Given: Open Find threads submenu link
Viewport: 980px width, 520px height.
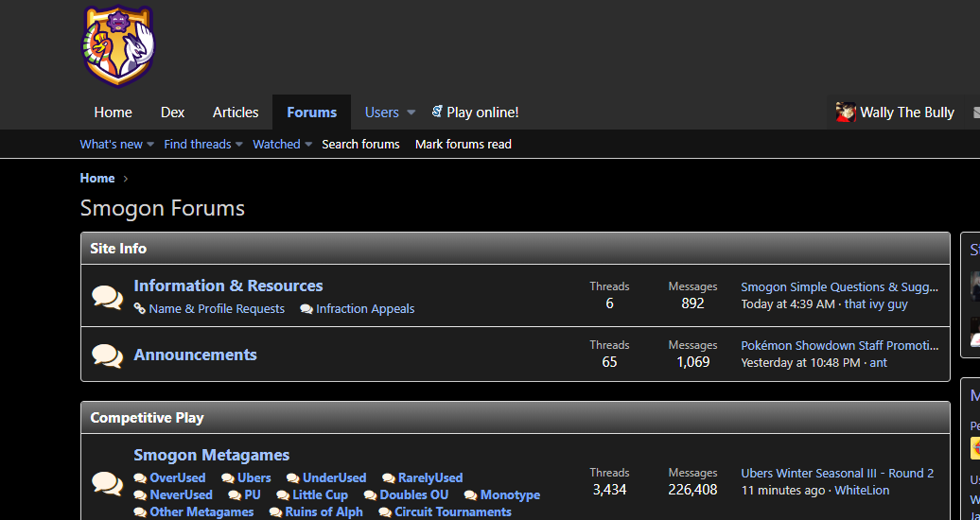Looking at the screenshot, I should click(x=198, y=145).
